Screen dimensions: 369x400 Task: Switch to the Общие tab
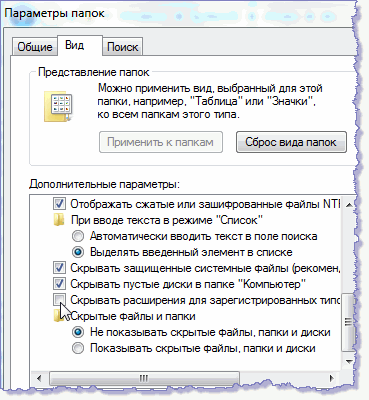35,47
